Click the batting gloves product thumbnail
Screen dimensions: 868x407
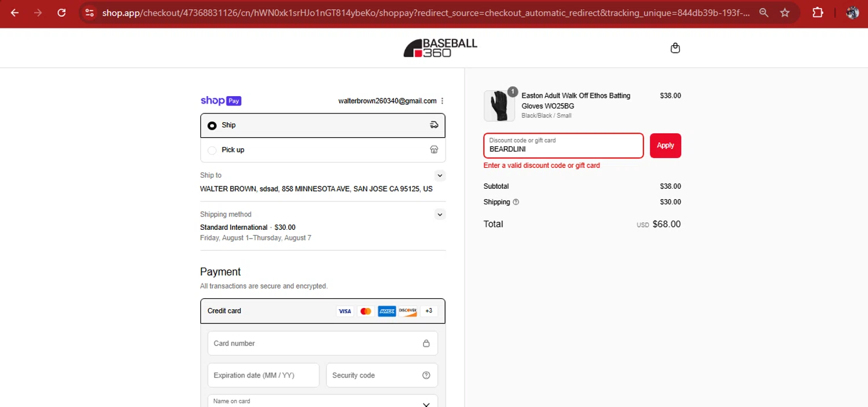(499, 105)
